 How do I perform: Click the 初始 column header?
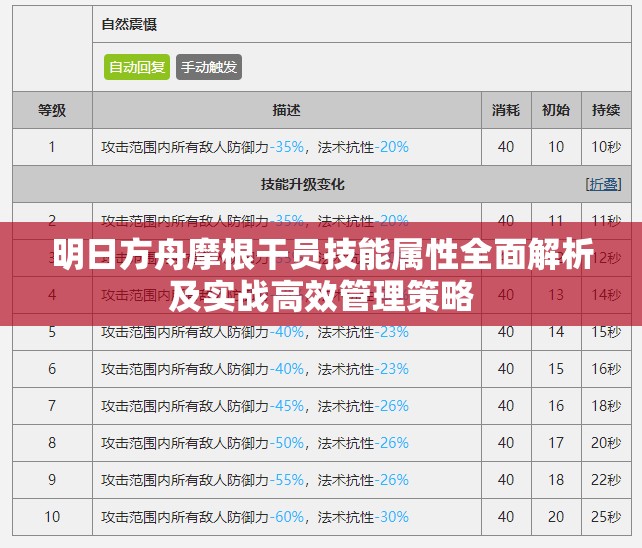tap(556, 110)
